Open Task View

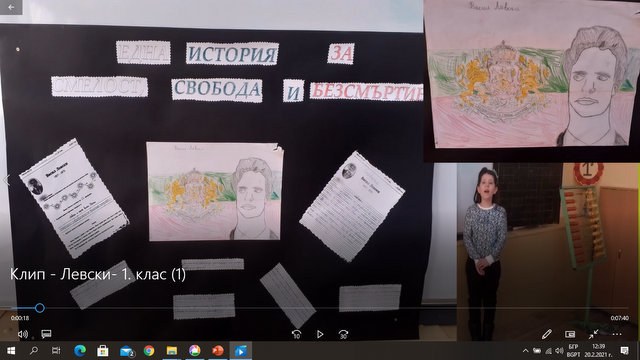tap(56, 351)
